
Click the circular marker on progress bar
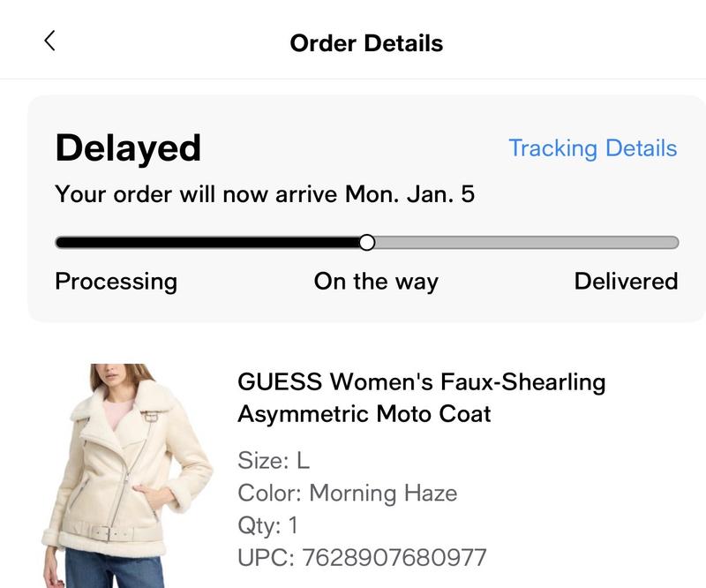367,243
